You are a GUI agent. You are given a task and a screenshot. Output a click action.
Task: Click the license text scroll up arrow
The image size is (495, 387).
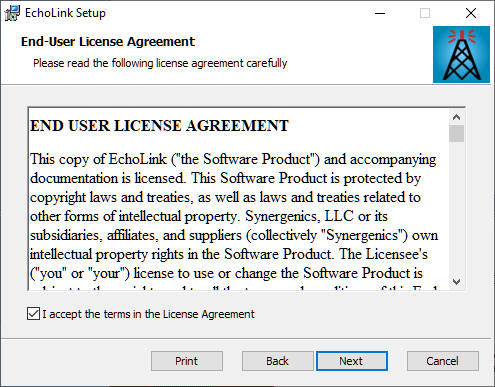456,117
